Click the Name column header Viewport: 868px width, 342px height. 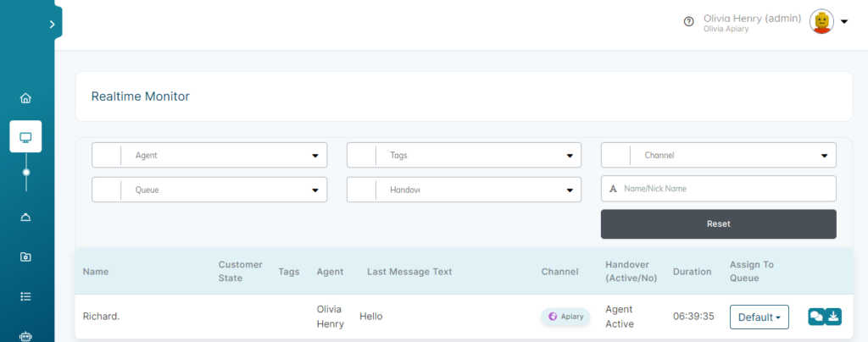(96, 272)
